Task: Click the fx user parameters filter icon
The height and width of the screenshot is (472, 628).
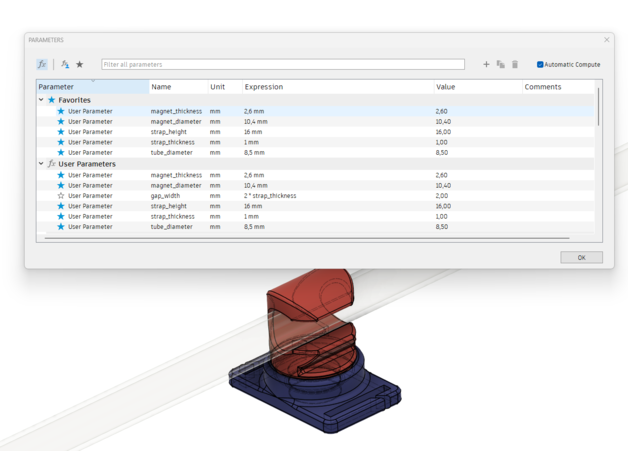Action: point(42,65)
